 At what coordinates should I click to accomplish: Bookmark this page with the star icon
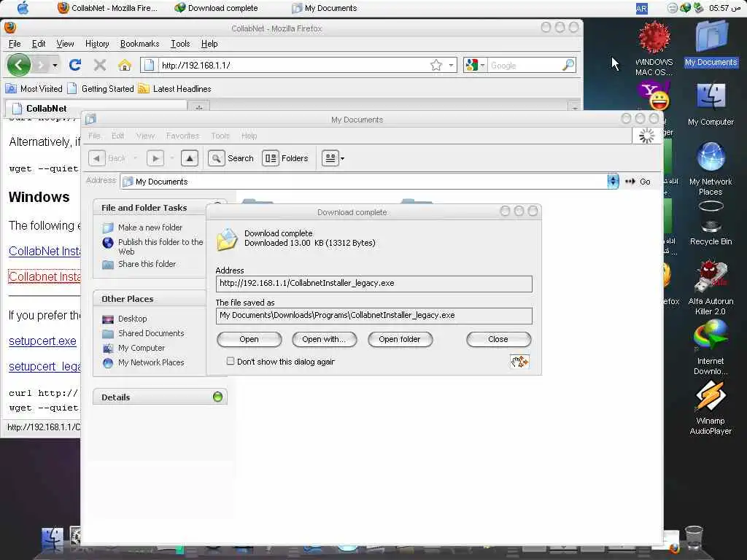click(436, 65)
